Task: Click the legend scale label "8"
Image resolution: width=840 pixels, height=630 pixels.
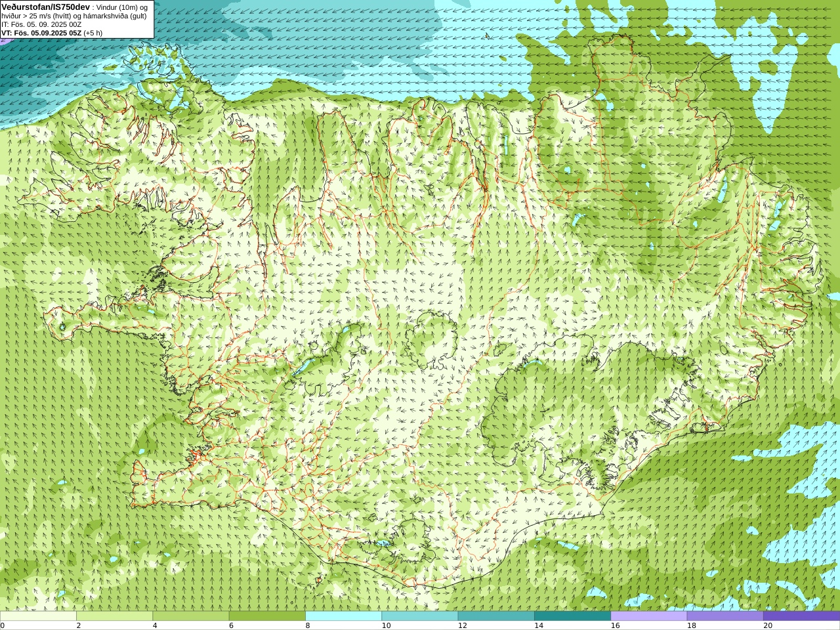Action: click(307, 625)
